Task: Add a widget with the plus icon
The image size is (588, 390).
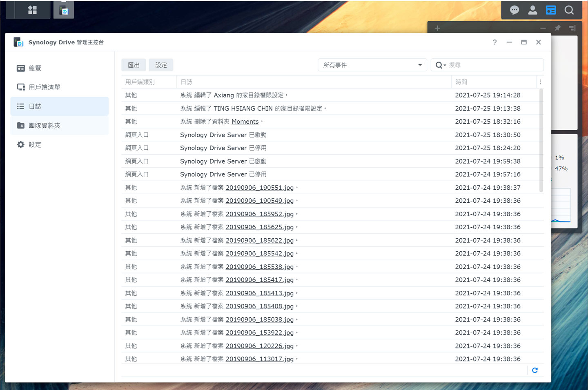Action: tap(437, 28)
